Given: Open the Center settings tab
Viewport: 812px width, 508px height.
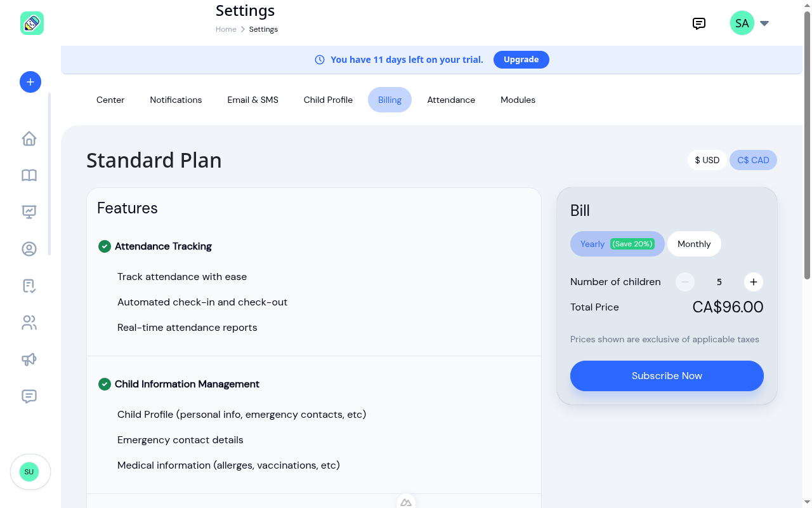Looking at the screenshot, I should (x=110, y=100).
